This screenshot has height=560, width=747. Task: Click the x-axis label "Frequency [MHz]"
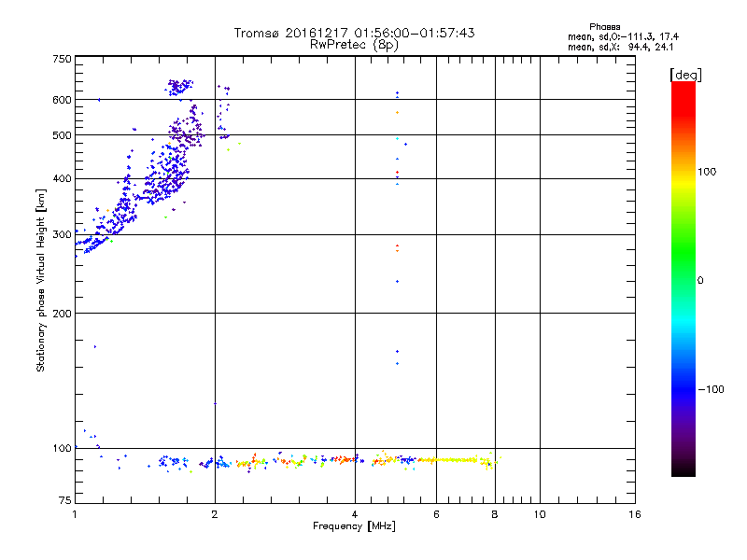pyautogui.click(x=354, y=526)
